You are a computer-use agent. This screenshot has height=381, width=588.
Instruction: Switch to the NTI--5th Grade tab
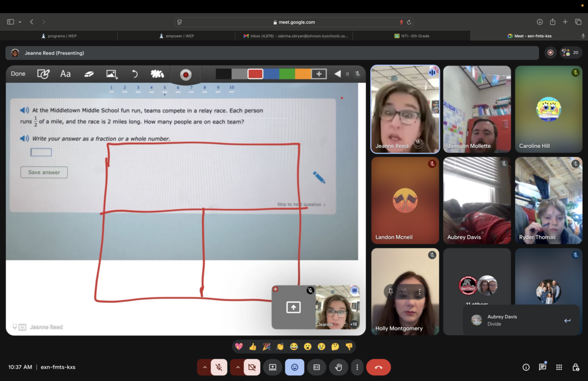411,36
